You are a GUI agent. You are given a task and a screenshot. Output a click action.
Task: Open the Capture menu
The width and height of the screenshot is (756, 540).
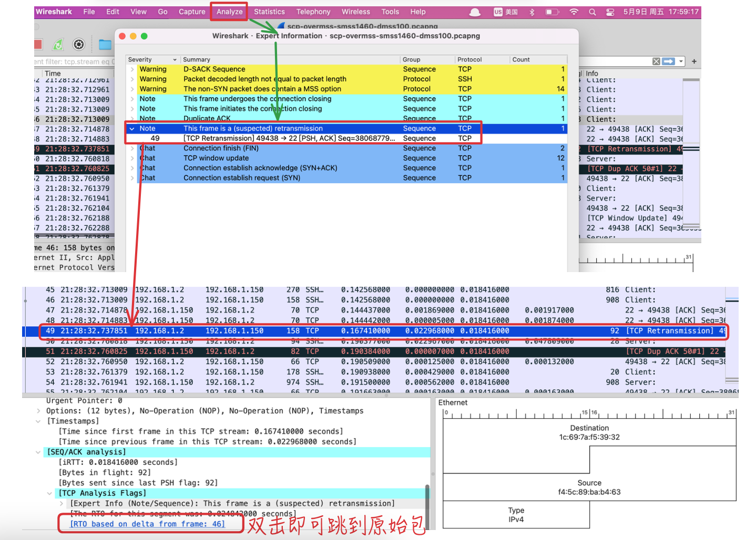pos(192,12)
